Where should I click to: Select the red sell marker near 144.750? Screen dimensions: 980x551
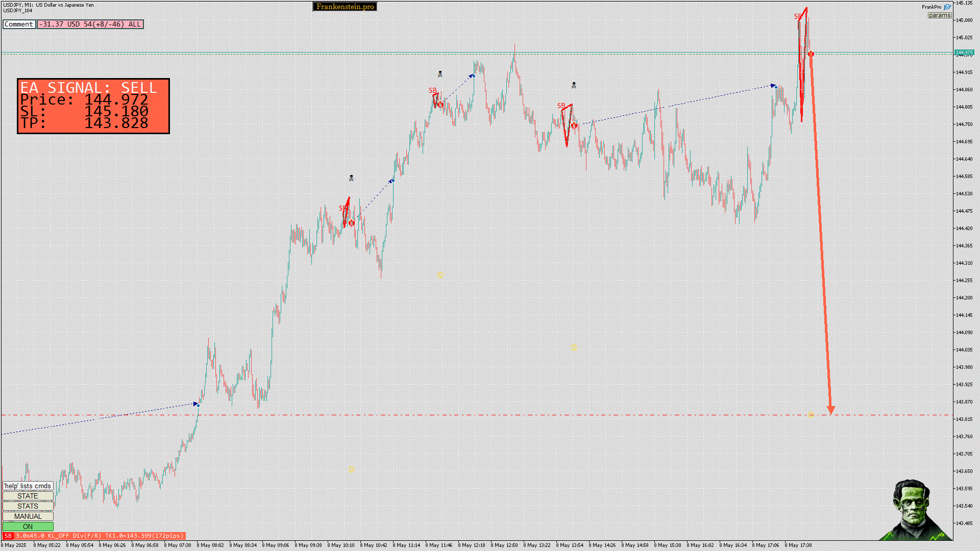[x=574, y=126]
